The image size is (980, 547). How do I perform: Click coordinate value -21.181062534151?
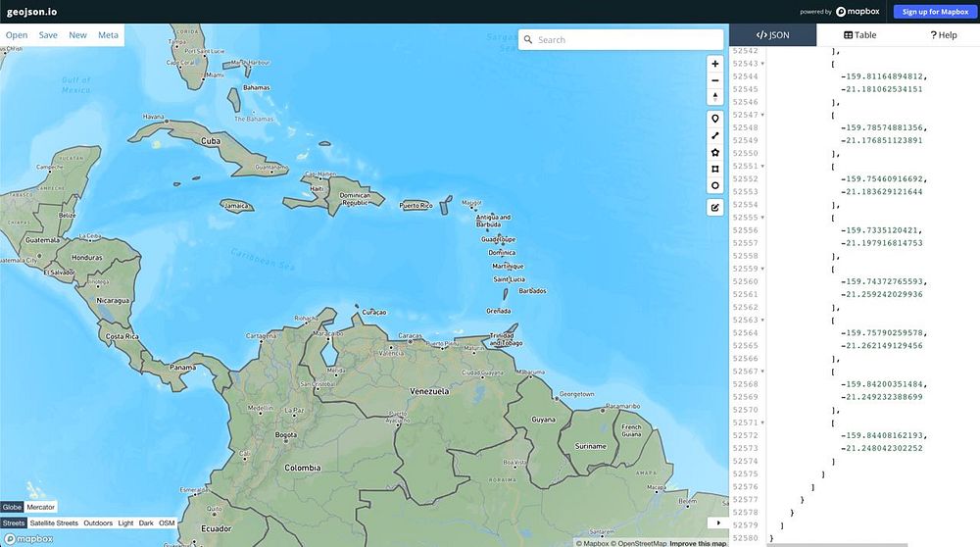[x=882, y=89]
